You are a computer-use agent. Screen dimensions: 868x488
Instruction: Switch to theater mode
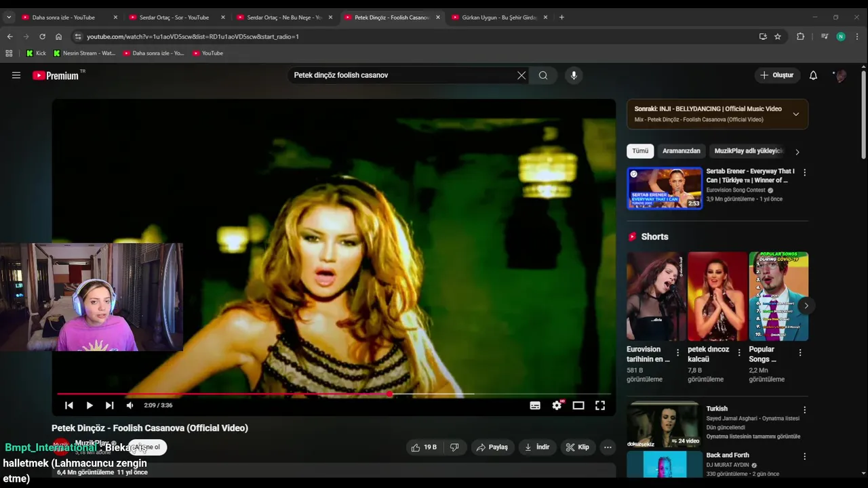pos(578,405)
